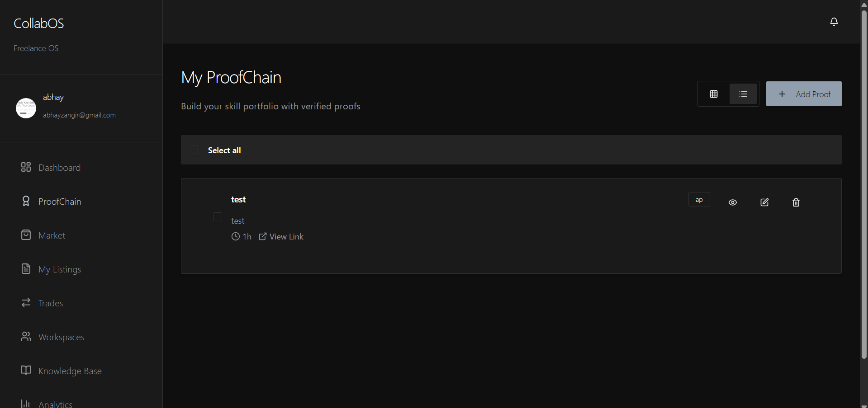Open My Listings in the sidebar
868x408 pixels.
(x=60, y=269)
